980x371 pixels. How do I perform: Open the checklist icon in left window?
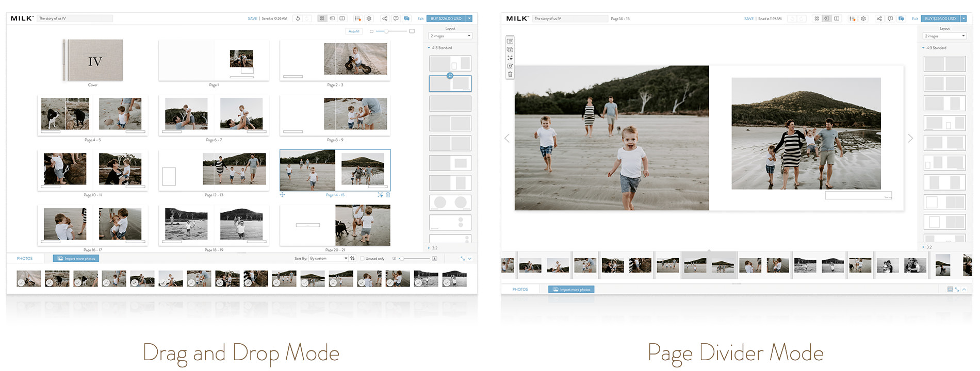pyautogui.click(x=358, y=19)
